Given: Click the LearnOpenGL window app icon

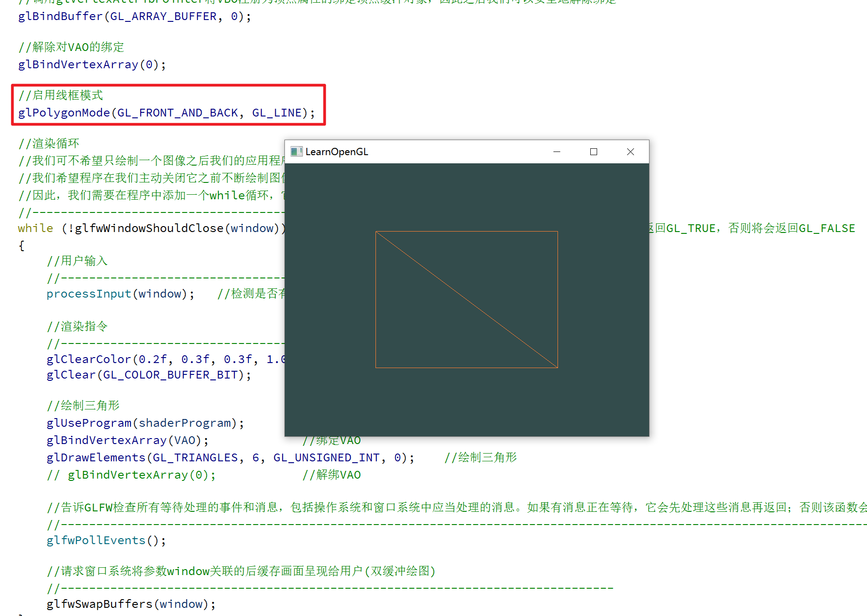Looking at the screenshot, I should pos(296,151).
